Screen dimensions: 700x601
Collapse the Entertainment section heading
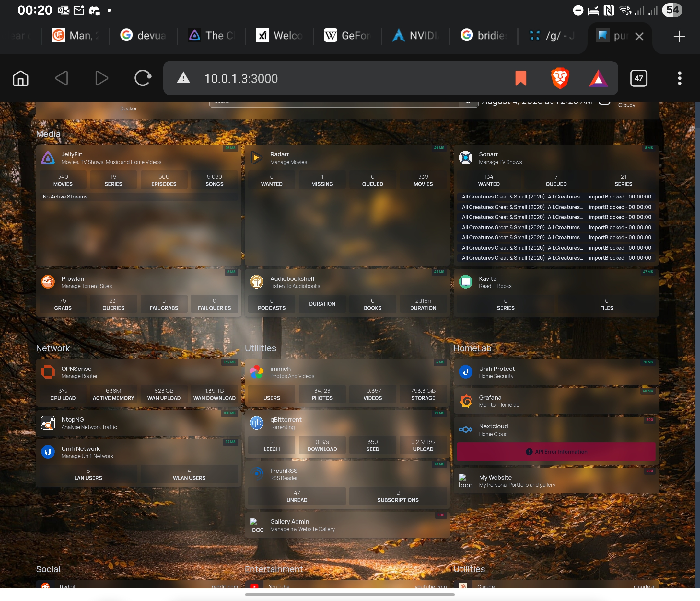point(274,569)
